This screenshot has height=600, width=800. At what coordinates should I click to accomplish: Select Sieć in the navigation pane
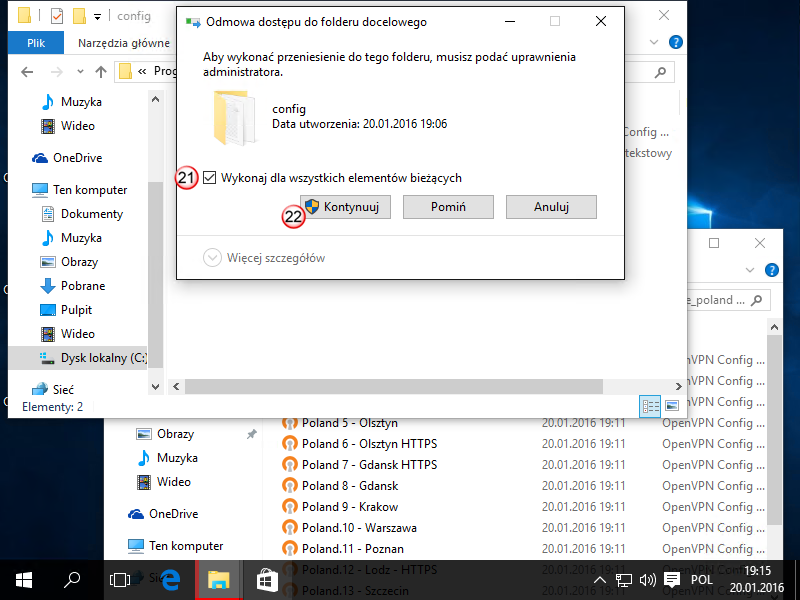[53, 390]
